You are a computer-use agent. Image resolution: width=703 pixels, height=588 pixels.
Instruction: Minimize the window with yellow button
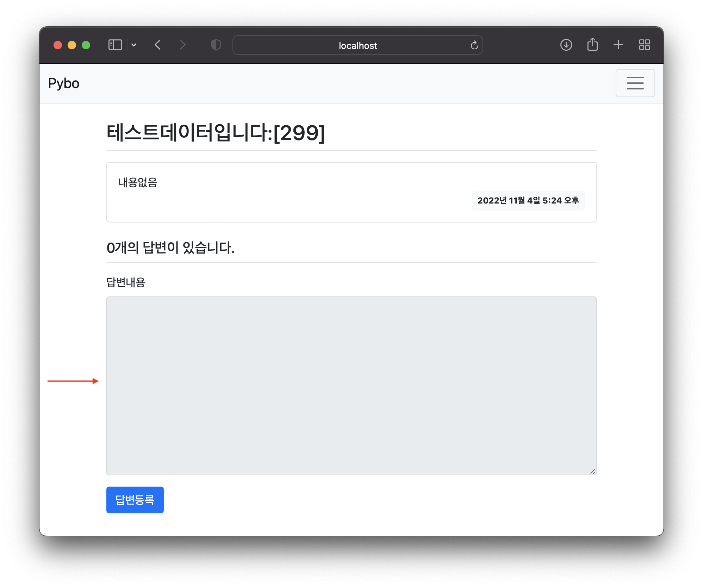[72, 45]
